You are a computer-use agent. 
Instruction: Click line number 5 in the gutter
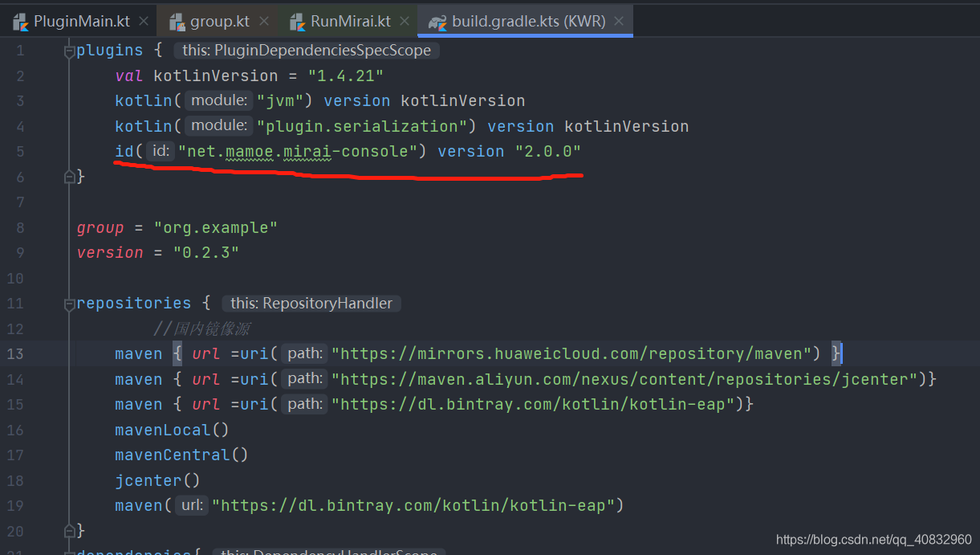click(20, 151)
